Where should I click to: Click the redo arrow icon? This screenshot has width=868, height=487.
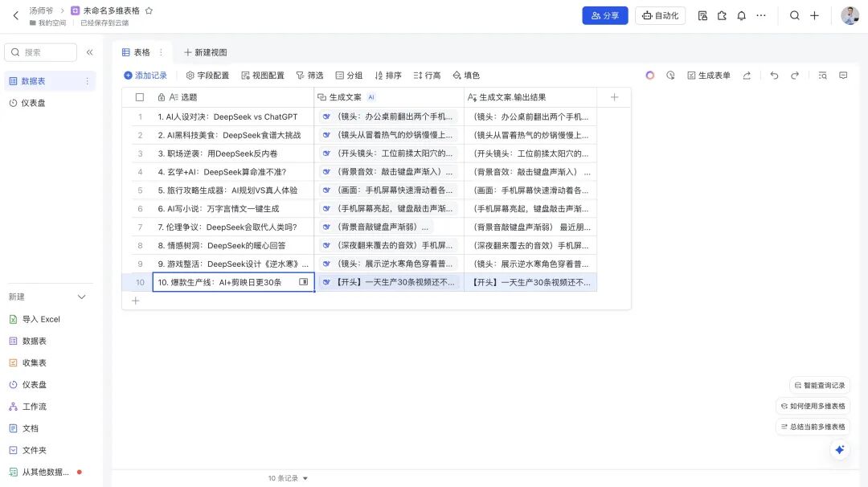tap(795, 76)
